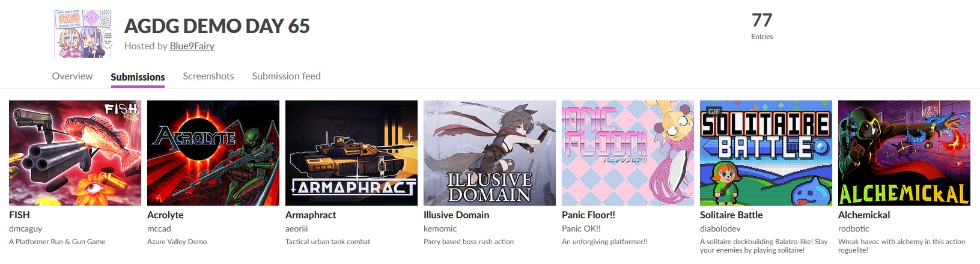Visit host Blue9Fairy's profile link
Image resolution: width=980 pixels, height=264 pixels.
pyautogui.click(x=192, y=46)
